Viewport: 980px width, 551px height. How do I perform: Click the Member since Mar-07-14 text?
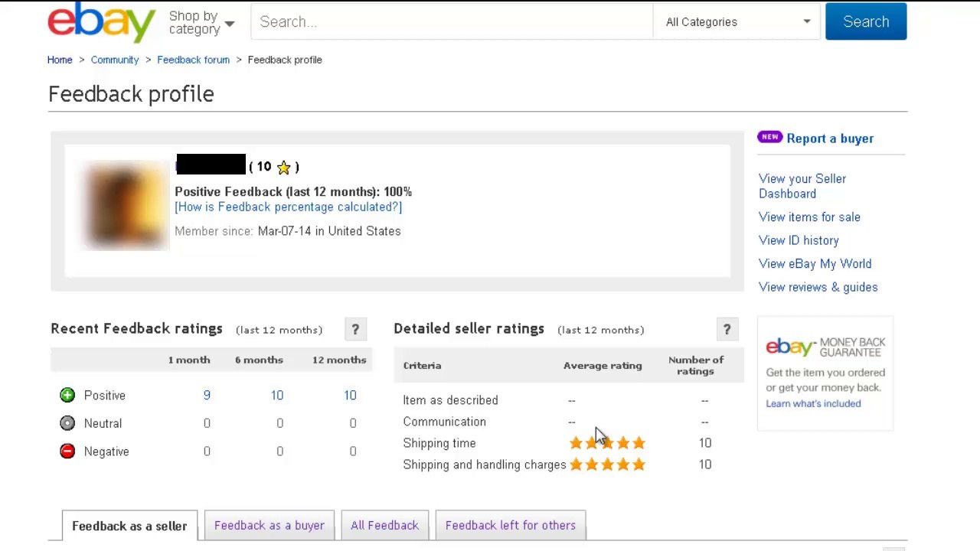(288, 231)
